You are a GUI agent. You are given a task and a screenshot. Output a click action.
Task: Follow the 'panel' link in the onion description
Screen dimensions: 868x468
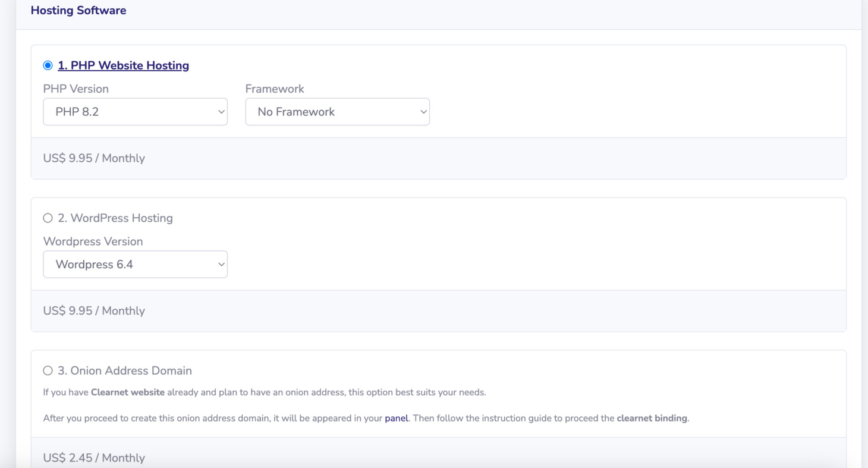tap(397, 418)
